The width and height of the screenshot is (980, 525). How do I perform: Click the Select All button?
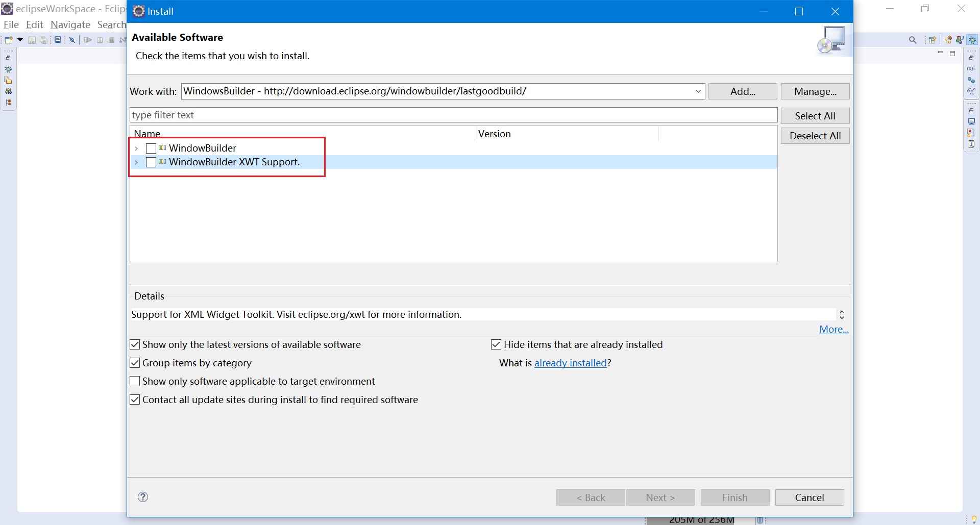coord(815,116)
